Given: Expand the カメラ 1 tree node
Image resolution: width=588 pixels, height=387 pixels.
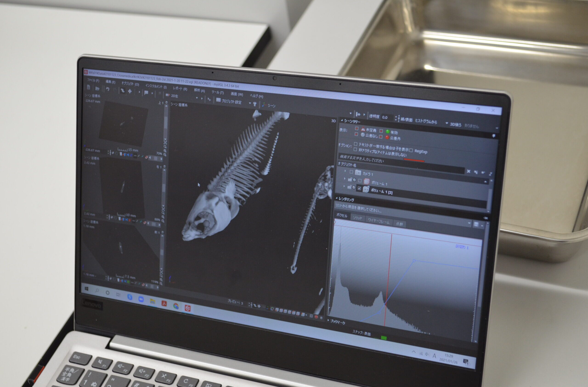Looking at the screenshot, I should tap(345, 171).
